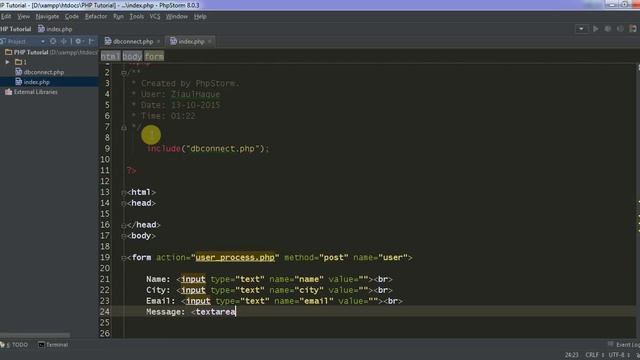Collapse the form tag fold on line 19
640x360 pixels.
coord(124,258)
